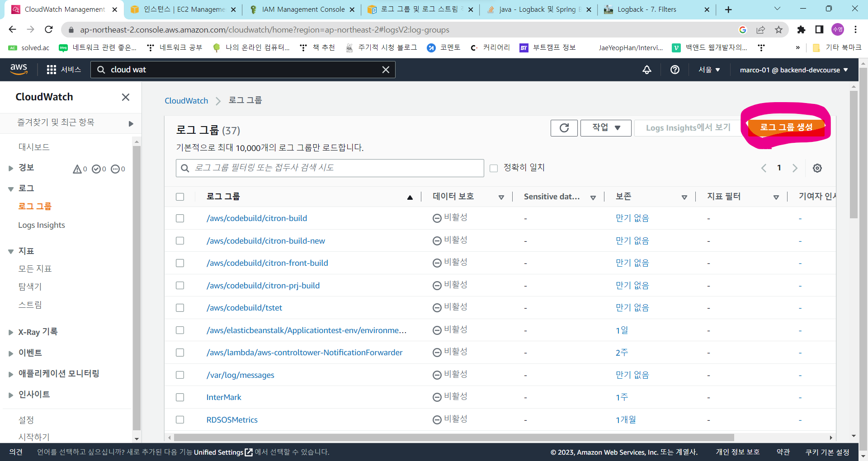Sort by log group name ascending arrow
Image resolution: width=868 pixels, height=461 pixels.
(x=410, y=197)
